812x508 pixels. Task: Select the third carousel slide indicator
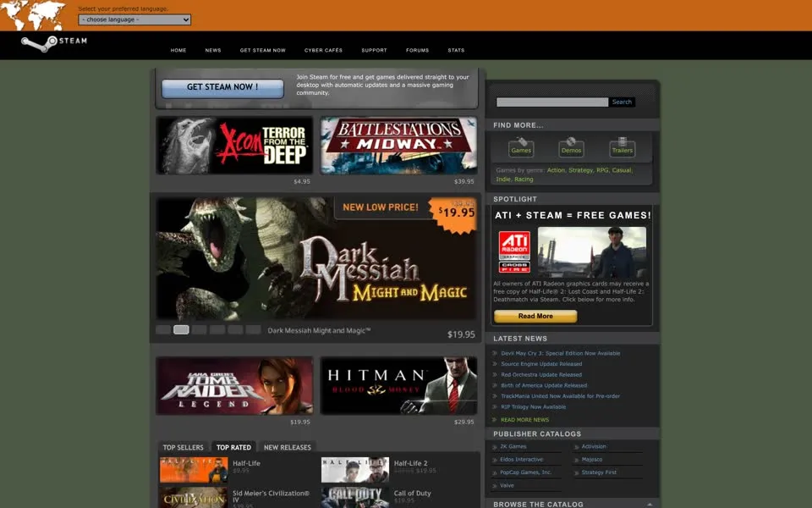pyautogui.click(x=200, y=329)
